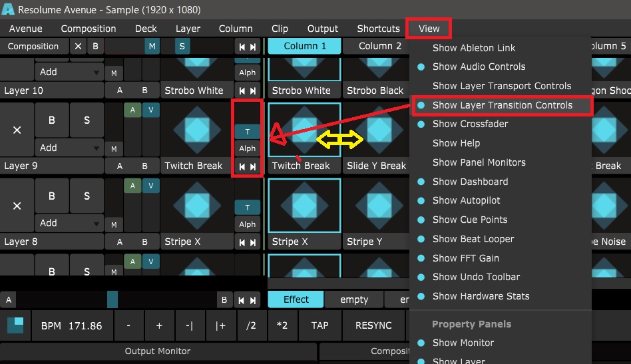
Task: Open Layer 9 blend mode Add dropdown
Action: 69,148
